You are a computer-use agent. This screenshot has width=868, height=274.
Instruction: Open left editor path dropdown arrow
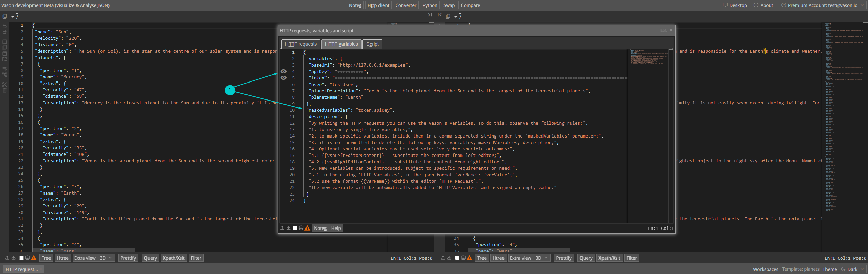(13, 16)
